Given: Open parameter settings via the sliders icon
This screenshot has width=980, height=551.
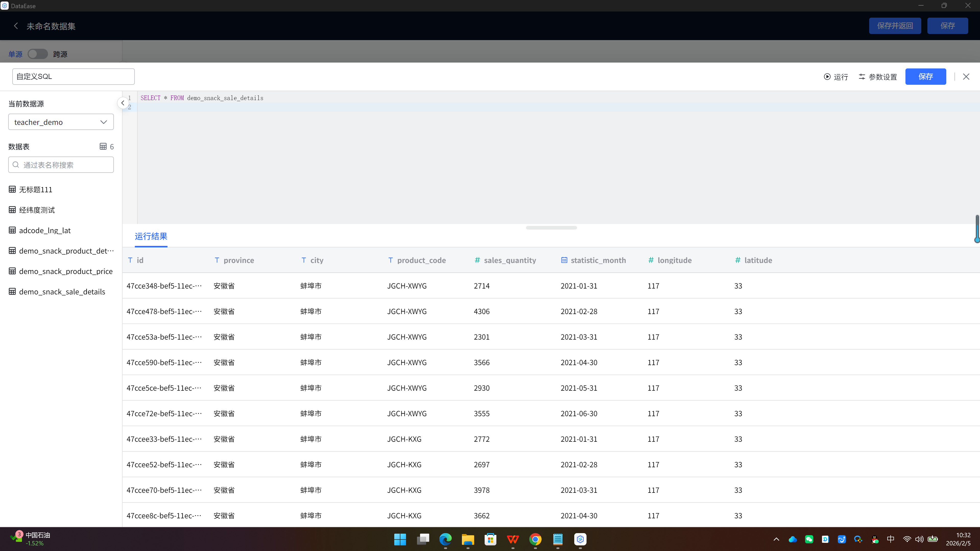Looking at the screenshot, I should pyautogui.click(x=862, y=77).
